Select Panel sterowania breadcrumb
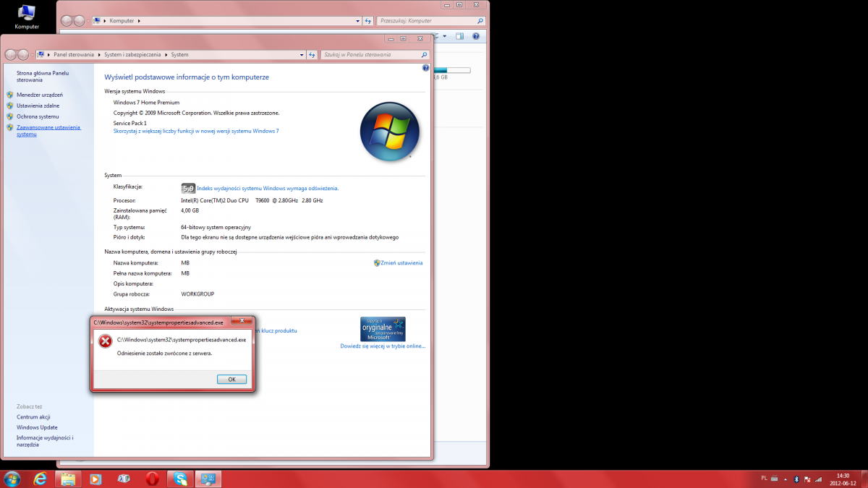 75,54
